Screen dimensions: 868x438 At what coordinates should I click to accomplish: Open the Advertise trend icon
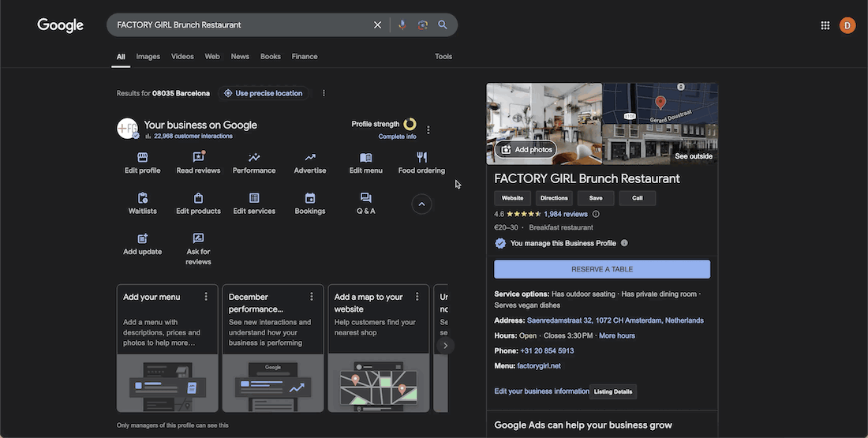tap(310, 158)
